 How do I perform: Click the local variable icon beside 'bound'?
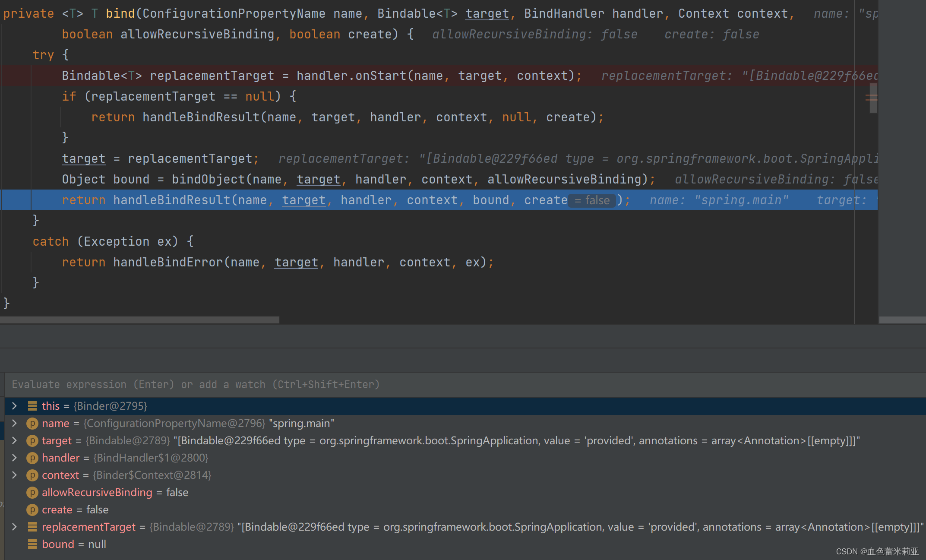point(32,544)
